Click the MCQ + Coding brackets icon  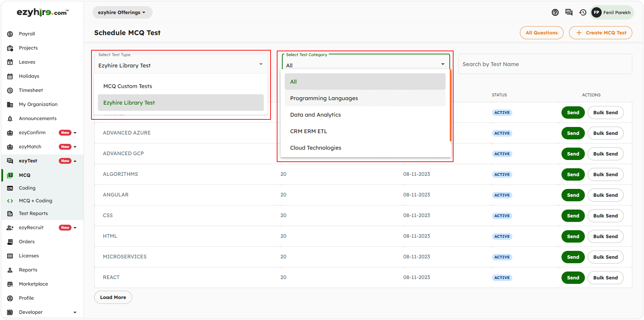pyautogui.click(x=10, y=201)
